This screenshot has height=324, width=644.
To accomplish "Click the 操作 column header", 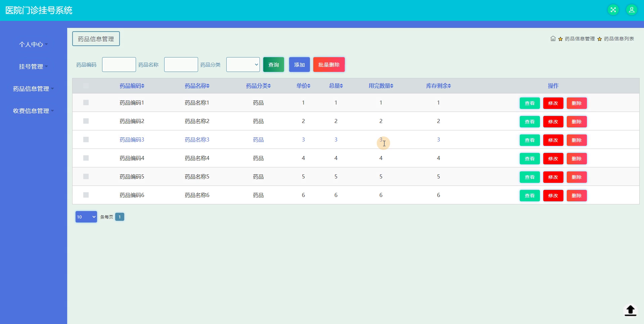I will [553, 86].
